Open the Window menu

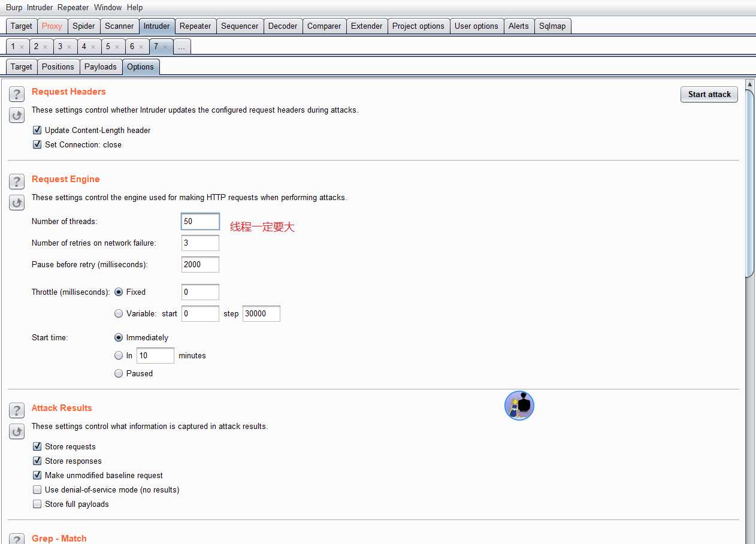click(x=108, y=8)
